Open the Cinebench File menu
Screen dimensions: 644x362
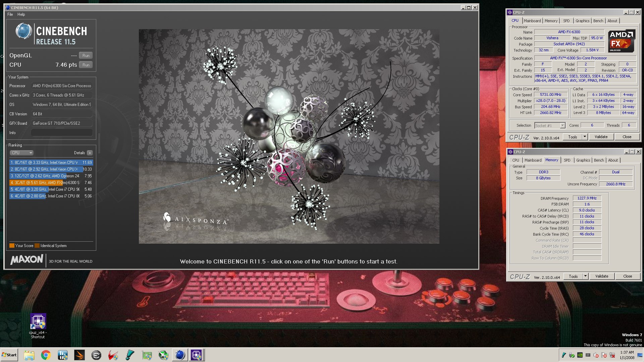pos(10,14)
